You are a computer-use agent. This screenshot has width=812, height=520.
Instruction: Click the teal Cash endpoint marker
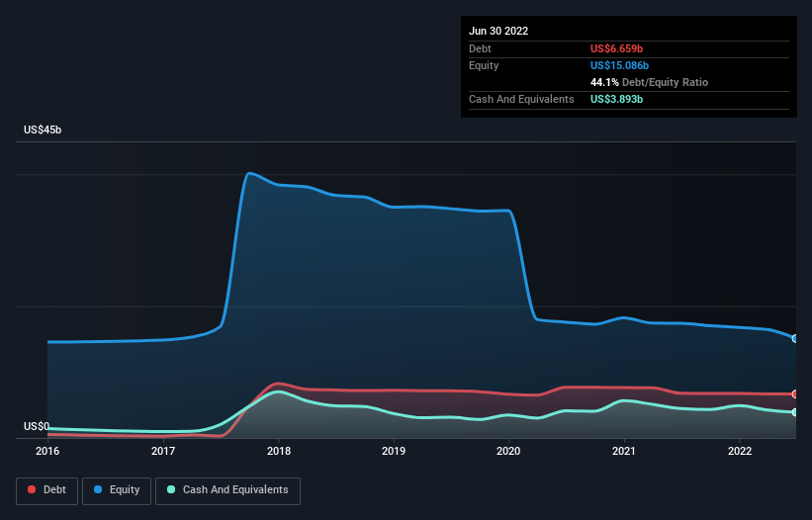(x=795, y=412)
